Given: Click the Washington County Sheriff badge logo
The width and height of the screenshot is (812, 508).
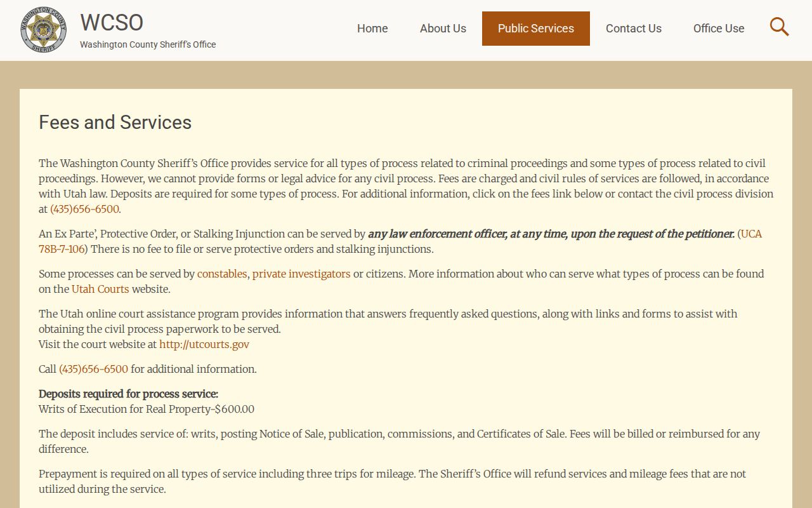Looking at the screenshot, I should pyautogui.click(x=43, y=30).
